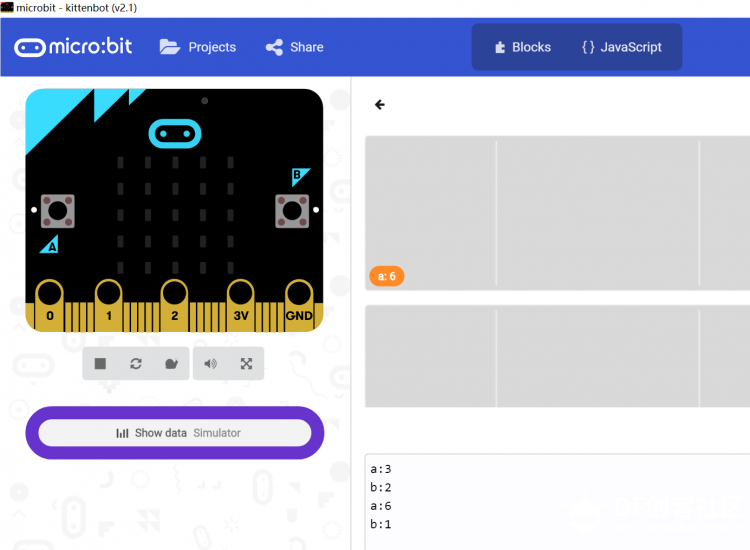Click the console line a:3
Screen dimensions: 750x550
381,469
